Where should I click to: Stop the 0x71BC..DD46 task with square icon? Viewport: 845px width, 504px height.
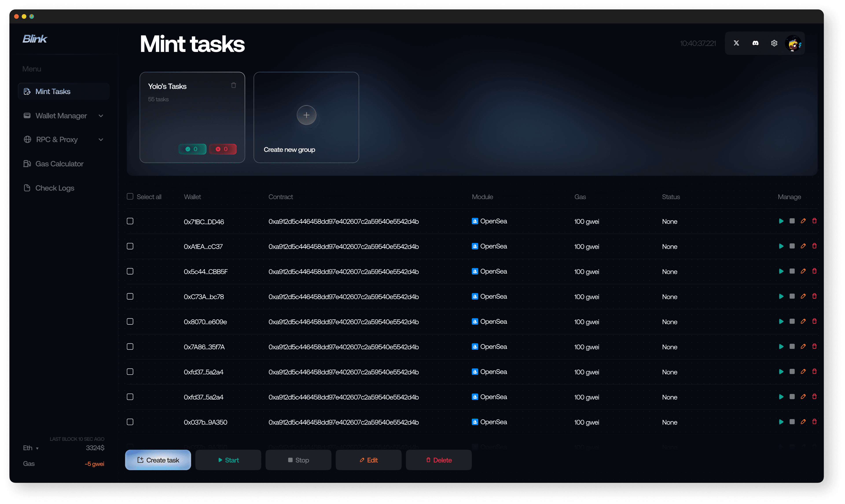pyautogui.click(x=792, y=221)
